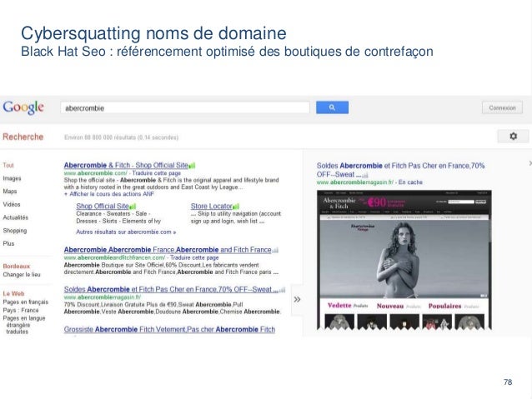Click the blue magnifier search button
Viewport: 532px width, 399px height.
click(x=332, y=107)
